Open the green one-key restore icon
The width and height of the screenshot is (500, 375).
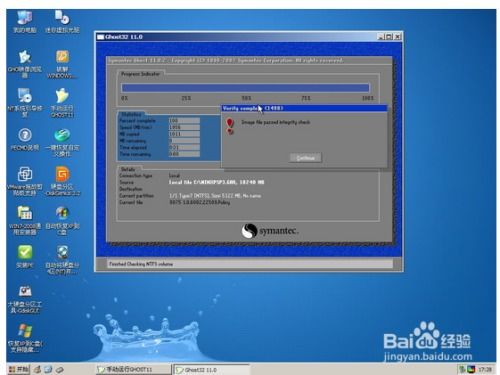pos(62,142)
